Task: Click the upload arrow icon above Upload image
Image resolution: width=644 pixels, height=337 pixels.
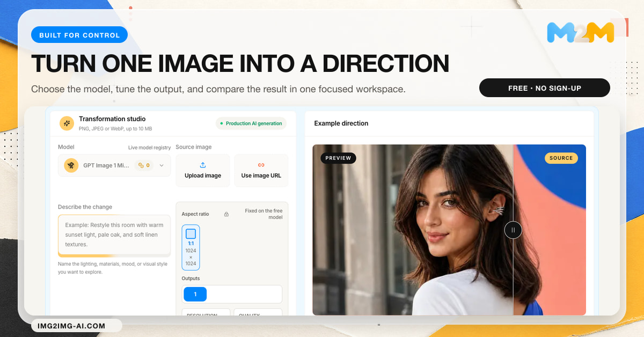Action: pyautogui.click(x=203, y=165)
